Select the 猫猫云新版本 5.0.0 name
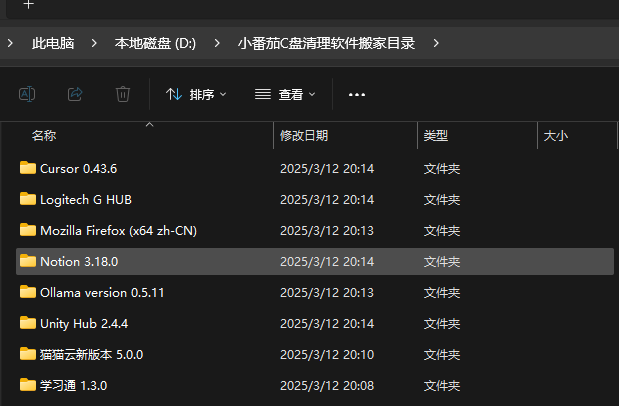619x406 pixels. 91,355
